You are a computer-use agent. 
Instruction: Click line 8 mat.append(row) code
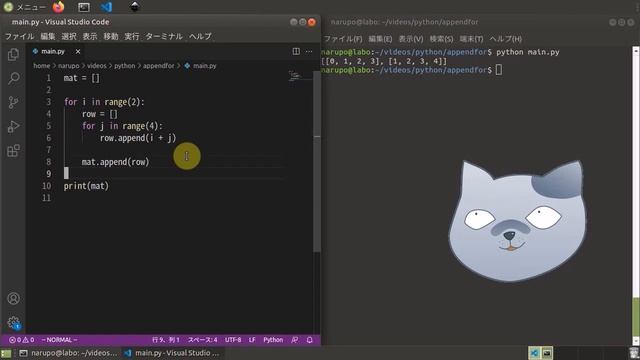[116, 162]
